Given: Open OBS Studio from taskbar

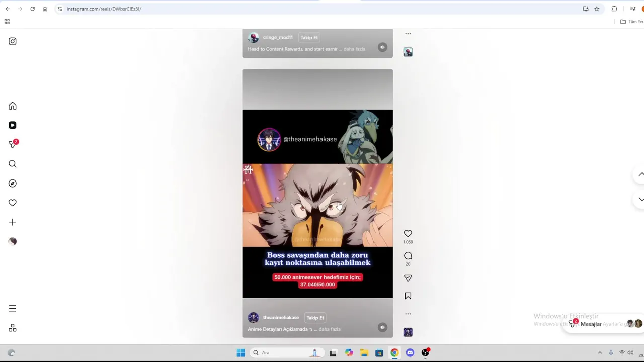Looking at the screenshot, I should (x=425, y=353).
